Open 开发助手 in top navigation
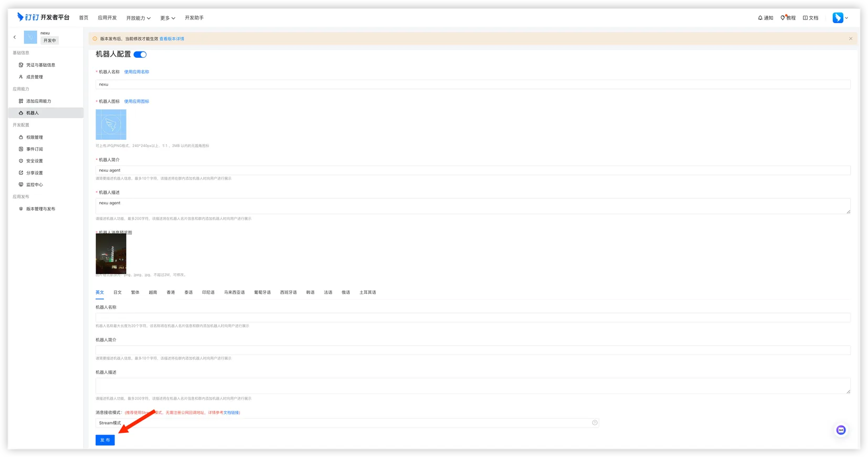 tap(194, 18)
